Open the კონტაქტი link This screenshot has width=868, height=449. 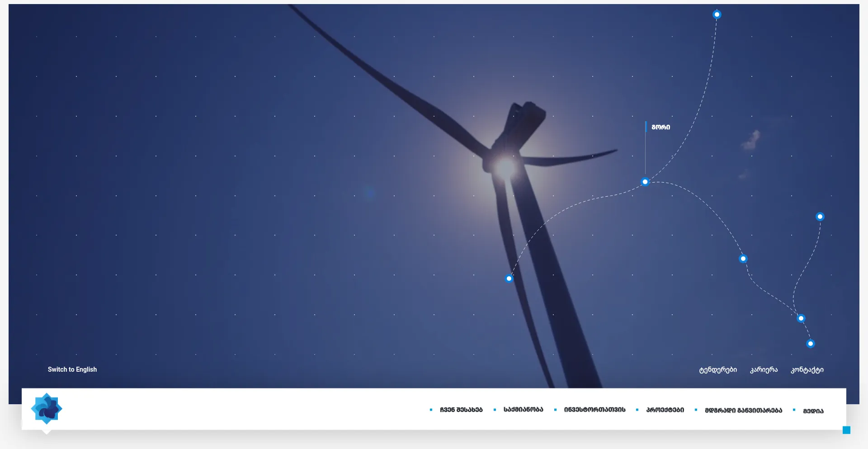point(807,370)
